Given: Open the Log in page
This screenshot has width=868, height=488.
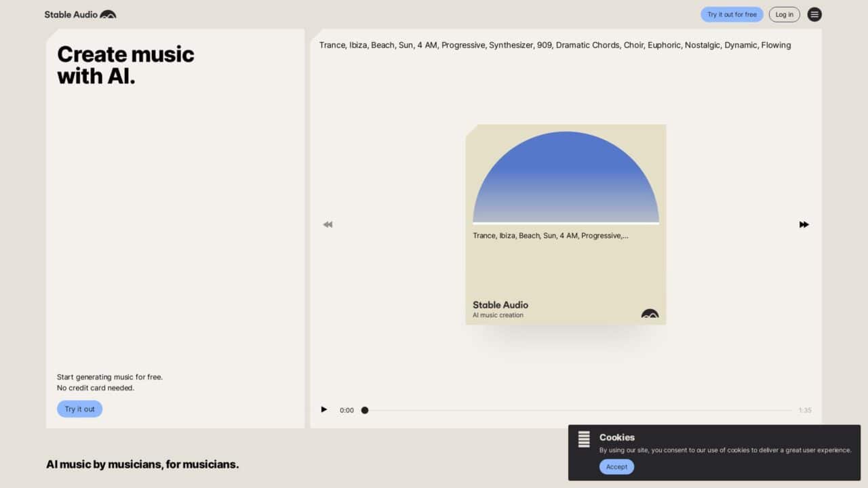Looking at the screenshot, I should tap(784, 14).
